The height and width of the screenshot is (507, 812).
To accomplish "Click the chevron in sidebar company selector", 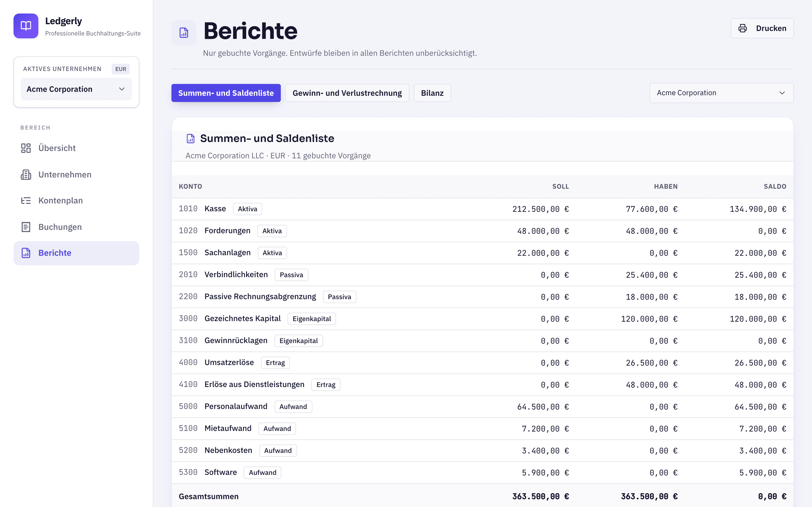I will 122,89.
